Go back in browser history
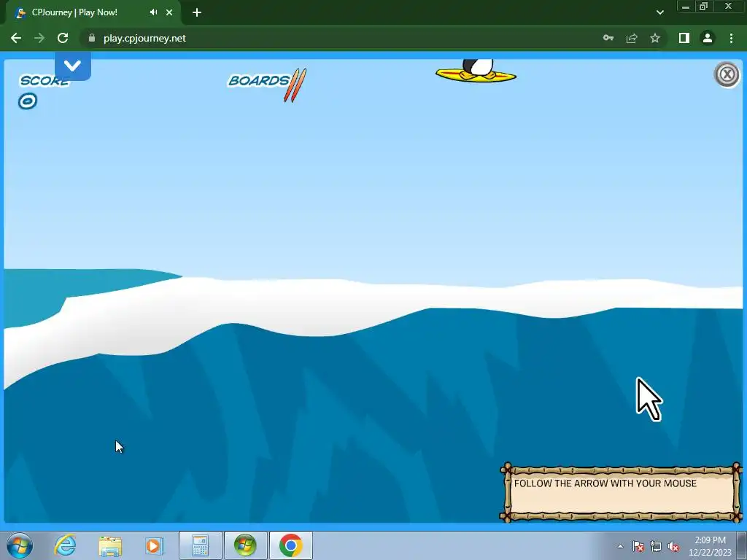The width and height of the screenshot is (747, 560). (x=16, y=38)
